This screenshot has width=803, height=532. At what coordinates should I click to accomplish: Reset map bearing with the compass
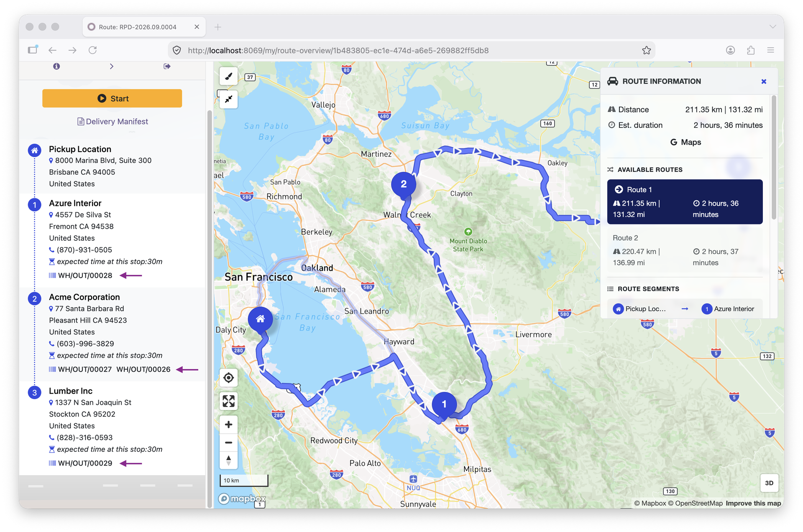(228, 461)
